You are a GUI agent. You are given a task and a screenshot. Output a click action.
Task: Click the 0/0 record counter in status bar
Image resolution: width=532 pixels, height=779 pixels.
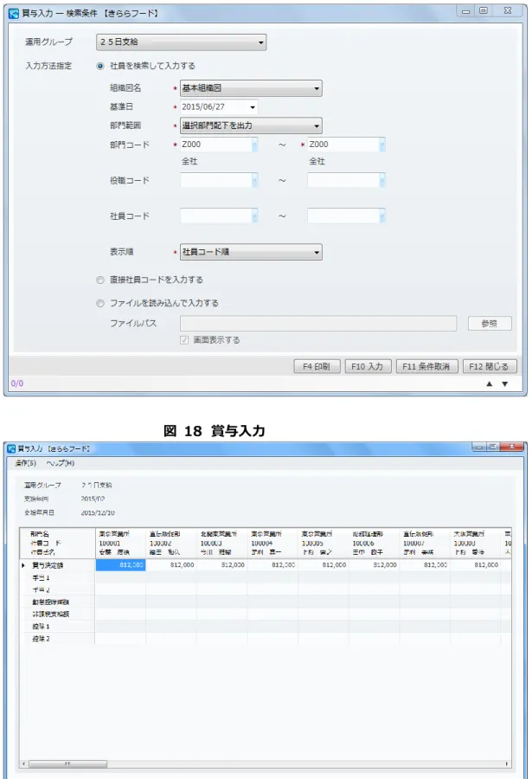(17, 383)
